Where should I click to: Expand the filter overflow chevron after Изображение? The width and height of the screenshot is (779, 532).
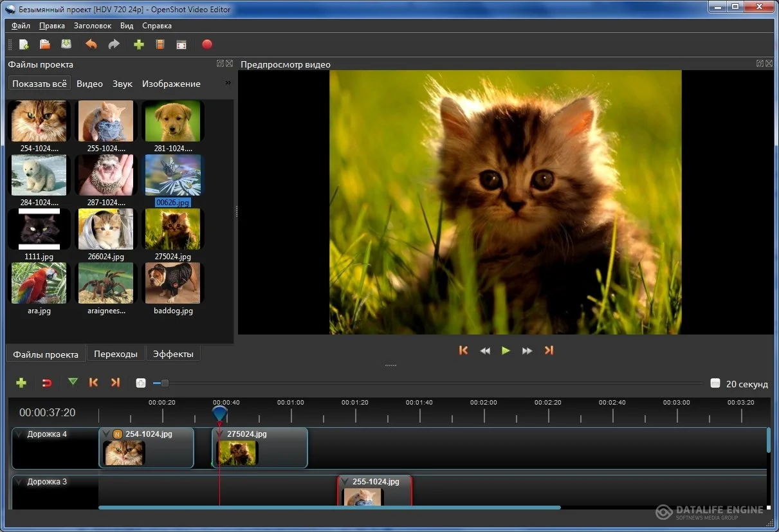227,83
